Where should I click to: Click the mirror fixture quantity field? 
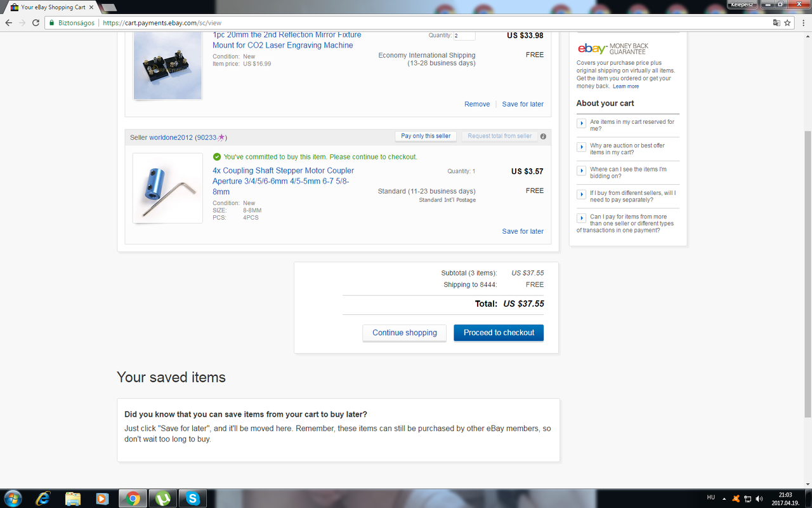tap(464, 36)
